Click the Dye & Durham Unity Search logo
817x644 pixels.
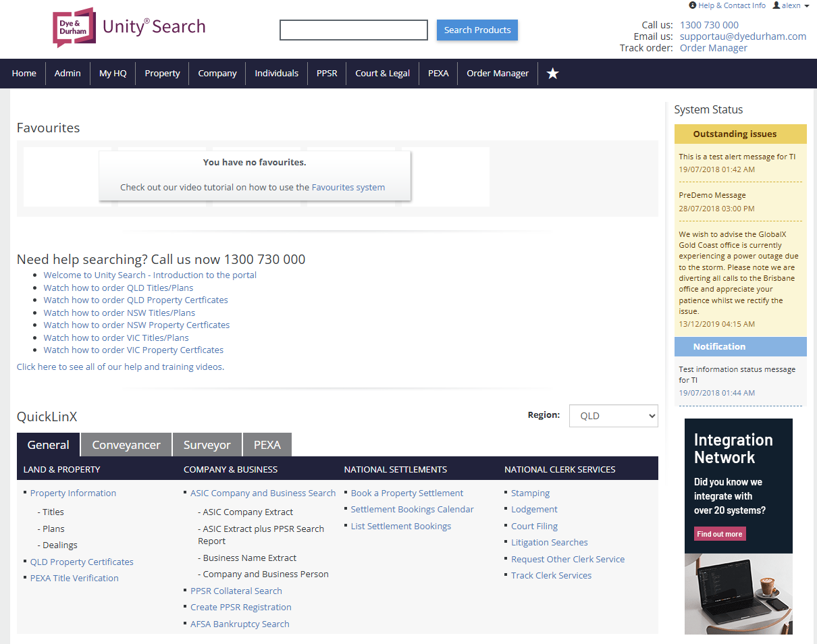[129, 27]
